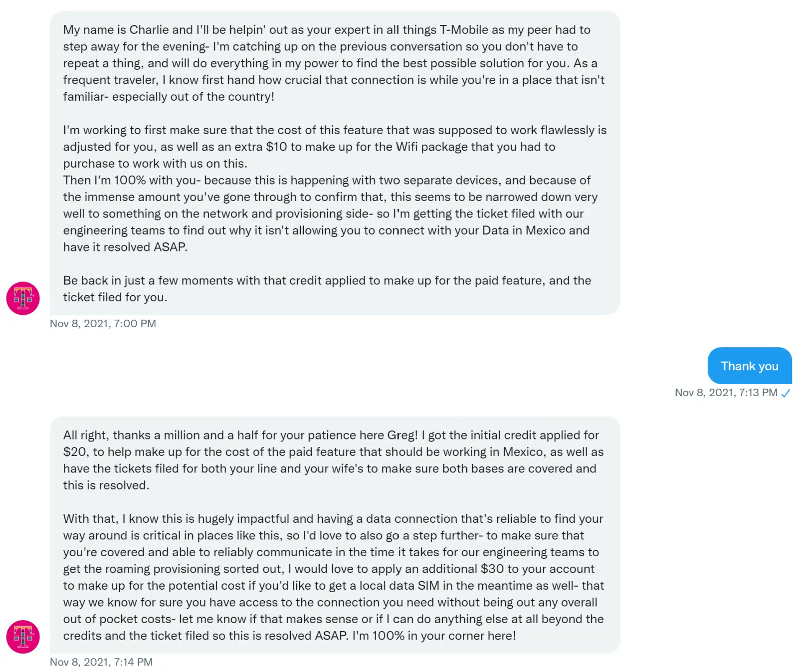Open the T-Mobile avatar beside the 7:14 PM message

(23, 637)
